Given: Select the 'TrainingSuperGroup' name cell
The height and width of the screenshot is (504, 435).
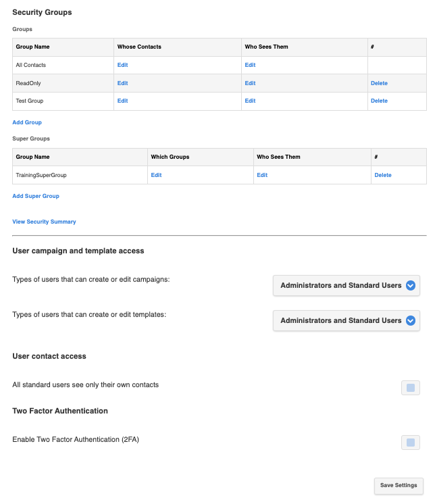Looking at the screenshot, I should [x=80, y=175].
